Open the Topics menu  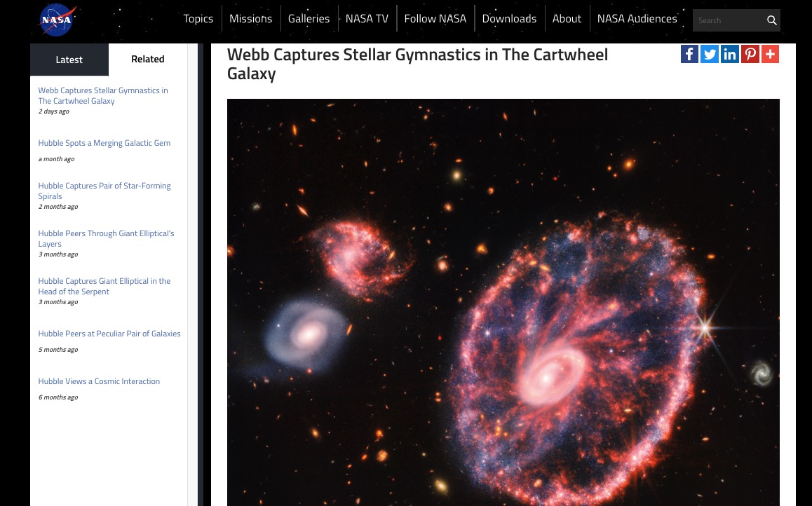pyautogui.click(x=198, y=18)
